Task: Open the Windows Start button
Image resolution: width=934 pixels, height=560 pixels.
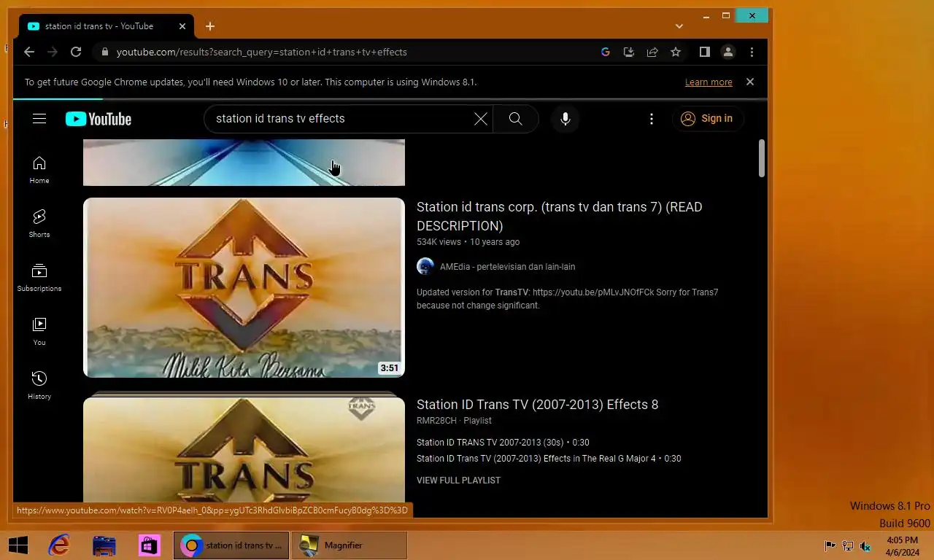Action: (x=18, y=545)
